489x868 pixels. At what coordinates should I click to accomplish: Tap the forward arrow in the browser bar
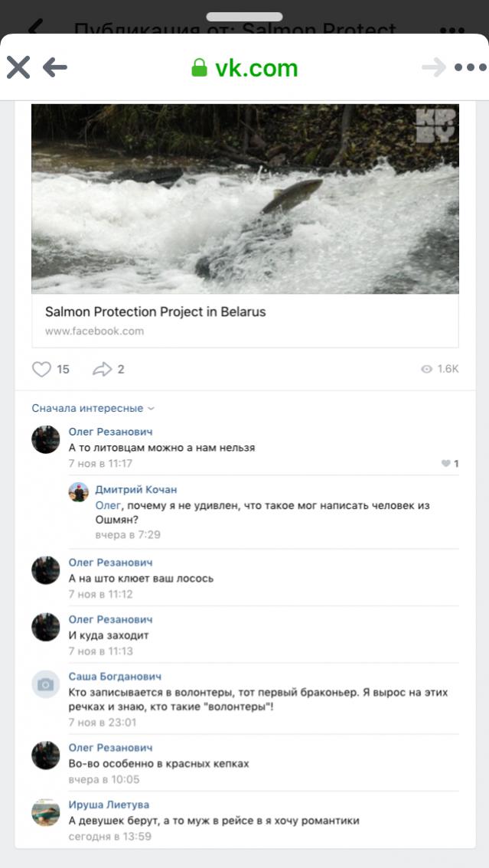tap(433, 67)
